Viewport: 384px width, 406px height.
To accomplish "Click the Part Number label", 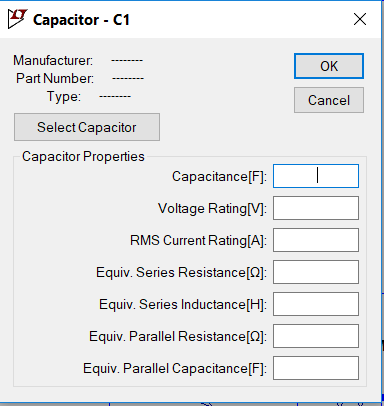I will coord(55,78).
